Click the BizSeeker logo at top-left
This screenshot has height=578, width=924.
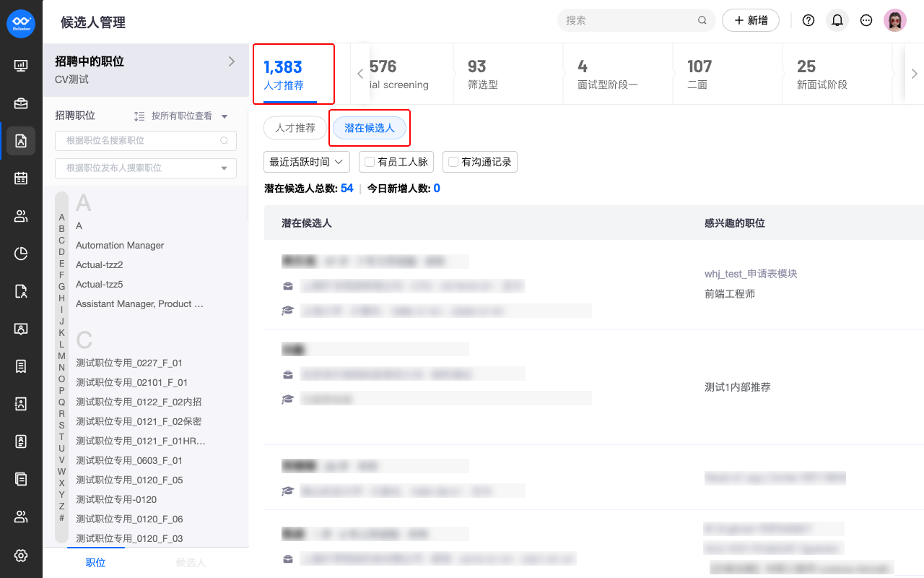point(21,24)
